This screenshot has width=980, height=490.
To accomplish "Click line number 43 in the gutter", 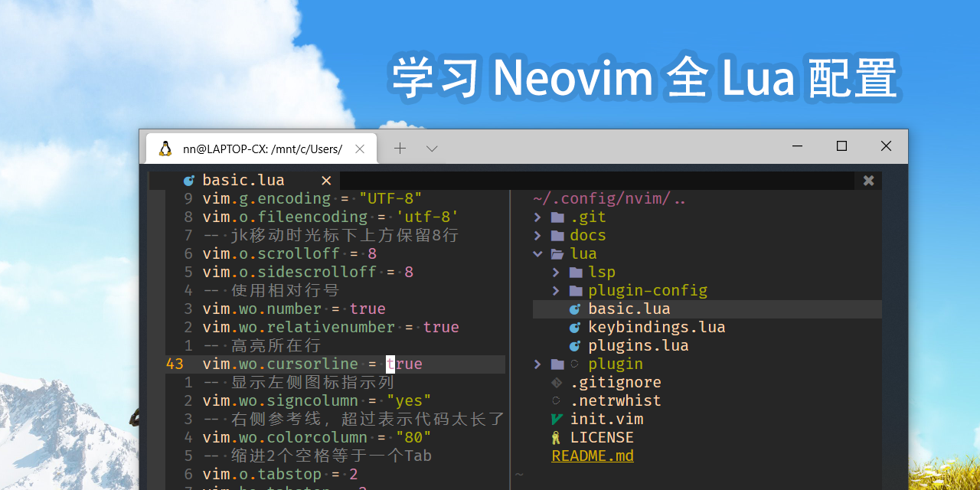I will (175, 364).
